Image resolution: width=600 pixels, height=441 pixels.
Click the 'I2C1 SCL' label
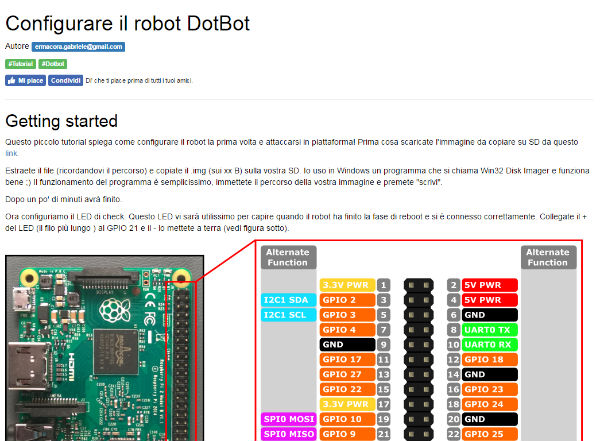coord(289,315)
